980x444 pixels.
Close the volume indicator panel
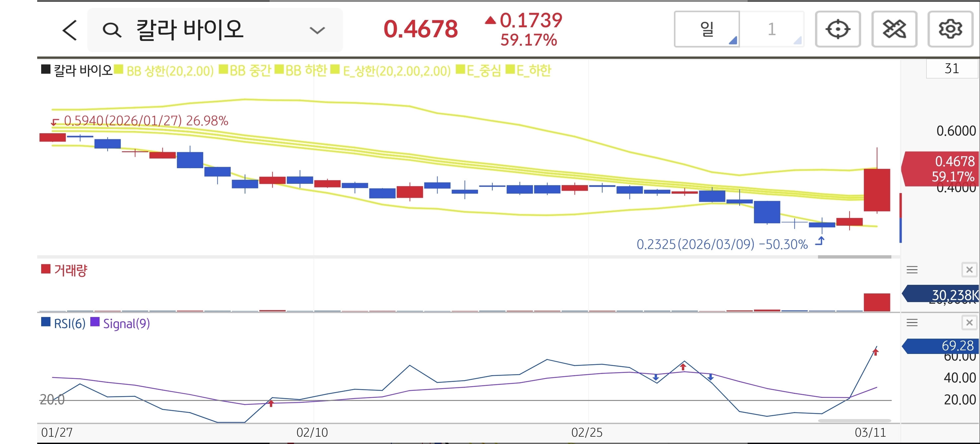click(969, 270)
